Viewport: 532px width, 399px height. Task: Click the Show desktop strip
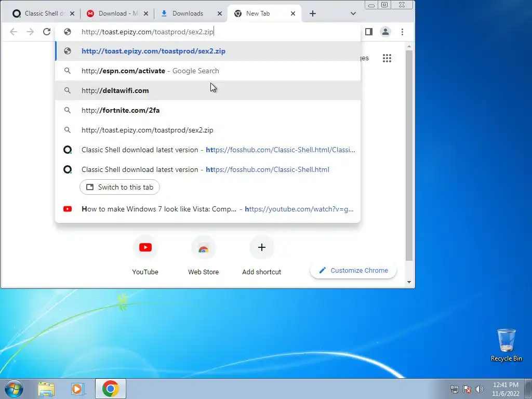pyautogui.click(x=529, y=389)
